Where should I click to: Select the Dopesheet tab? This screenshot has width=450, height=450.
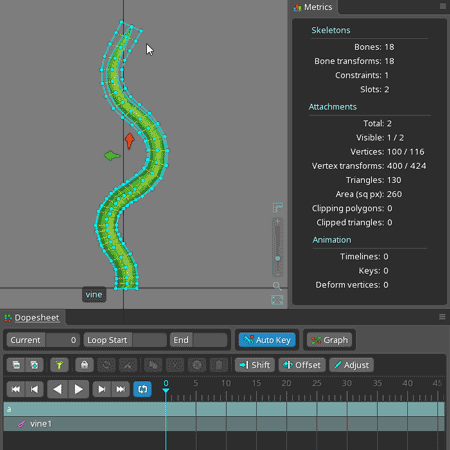pyautogui.click(x=32, y=318)
